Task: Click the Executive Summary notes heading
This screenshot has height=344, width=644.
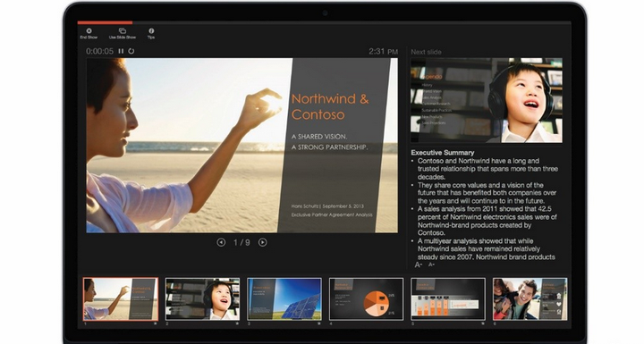Action: point(443,152)
